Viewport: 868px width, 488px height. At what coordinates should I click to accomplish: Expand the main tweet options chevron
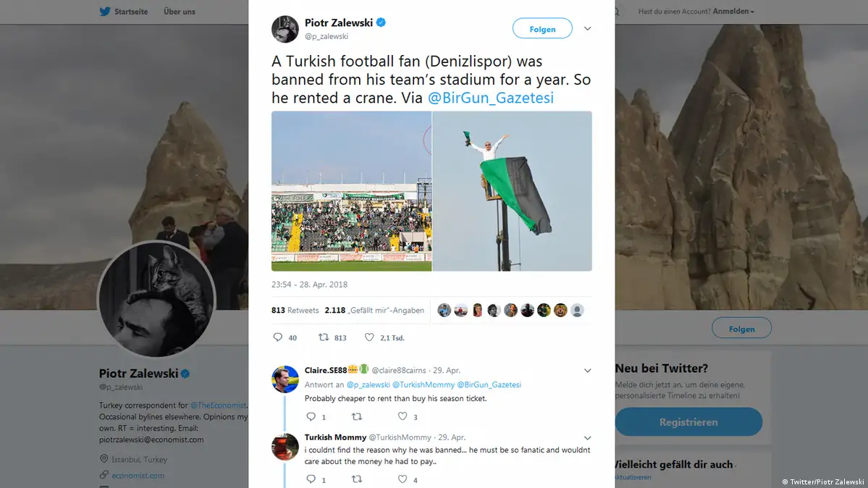pos(587,29)
